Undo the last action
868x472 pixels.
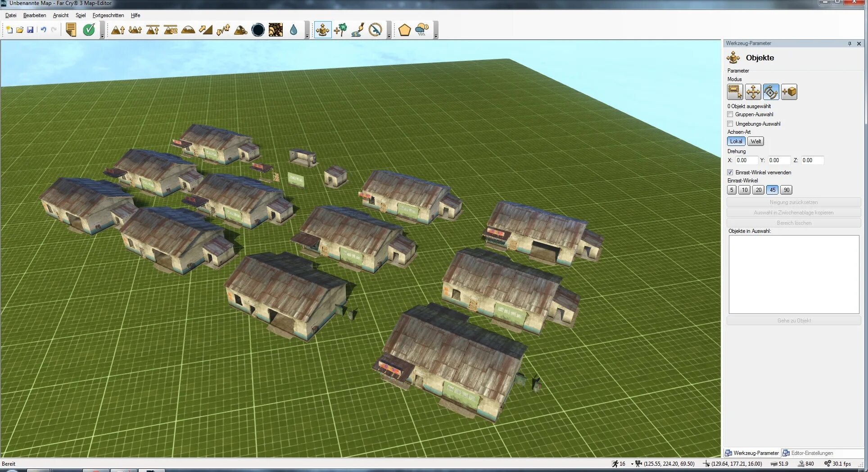coord(44,30)
